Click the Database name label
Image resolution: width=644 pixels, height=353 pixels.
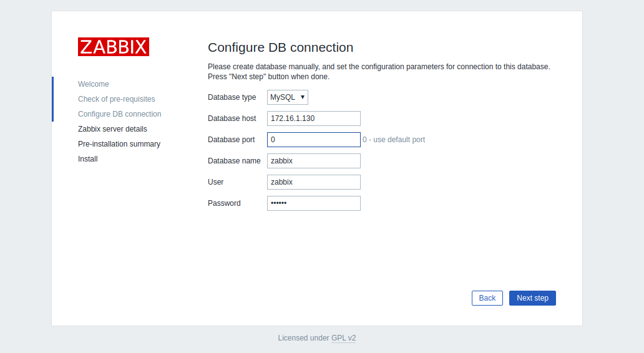coord(234,161)
